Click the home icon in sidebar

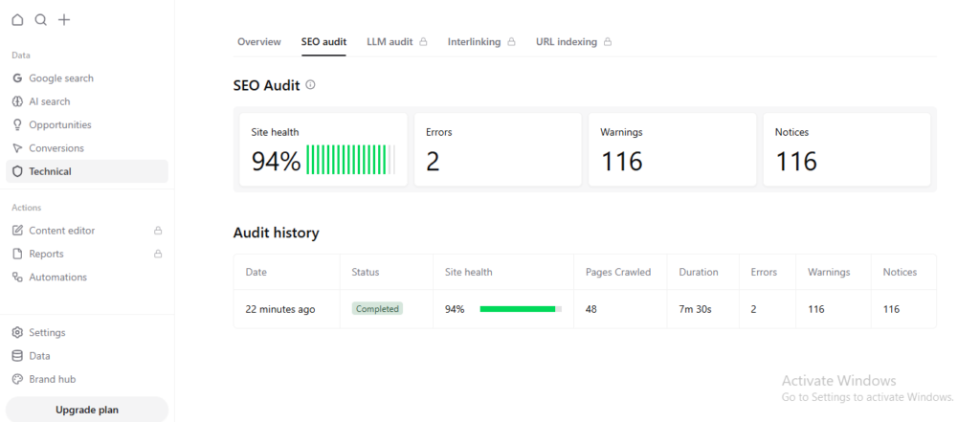(17, 19)
